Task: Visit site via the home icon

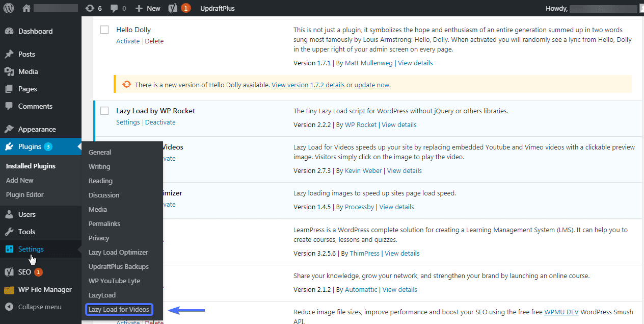Action: tap(26, 8)
